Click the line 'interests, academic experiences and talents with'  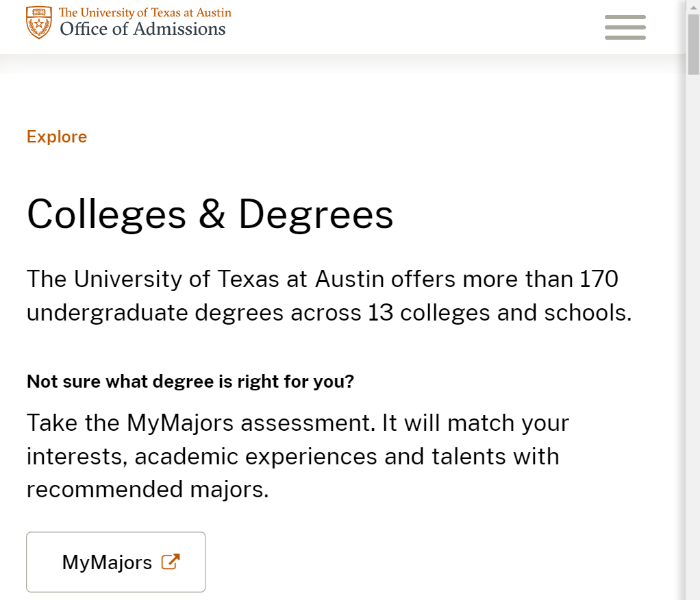tap(293, 457)
